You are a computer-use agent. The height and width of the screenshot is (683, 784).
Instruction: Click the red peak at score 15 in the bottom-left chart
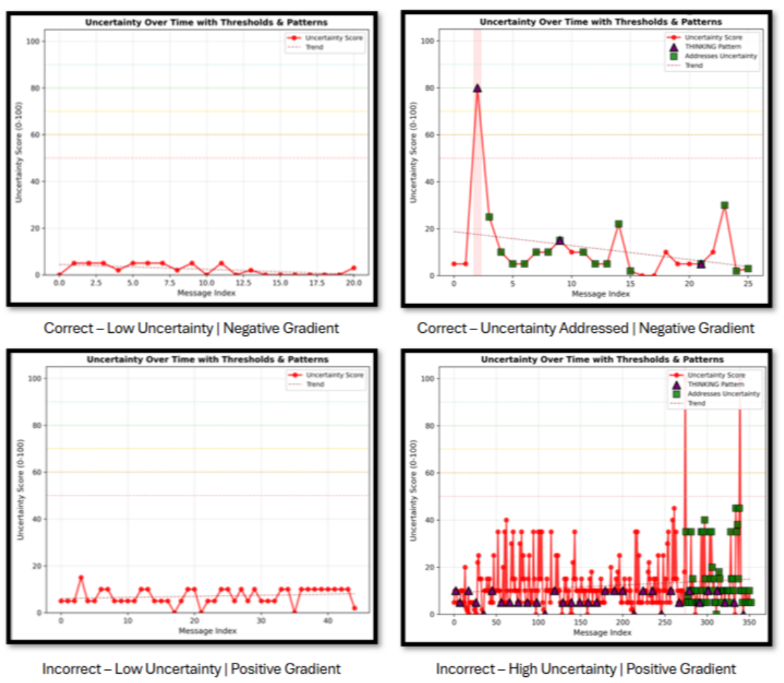pos(81,578)
